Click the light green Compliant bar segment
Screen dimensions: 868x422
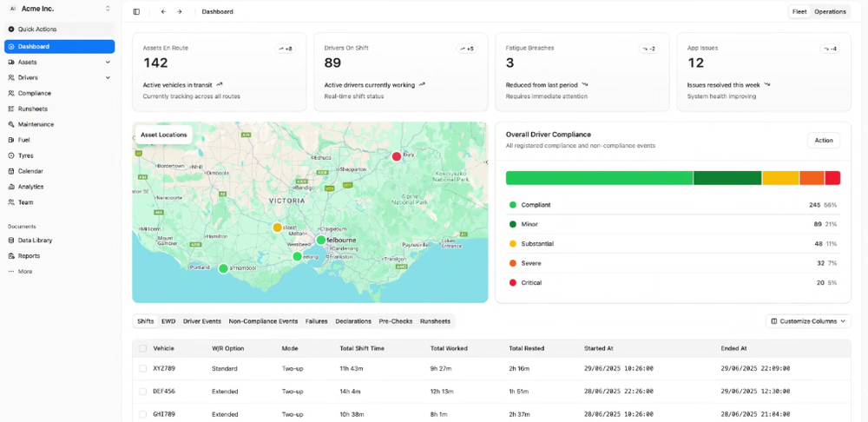coord(600,178)
